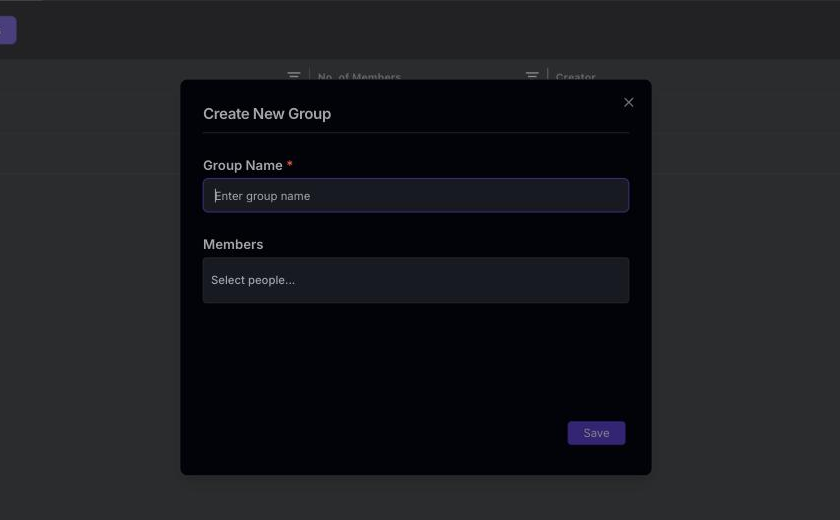
Task: Click the Group Name field label
Action: (x=243, y=165)
